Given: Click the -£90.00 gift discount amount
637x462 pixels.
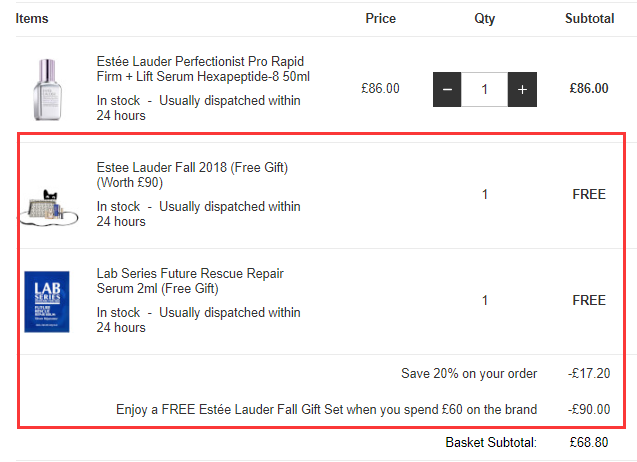Looking at the screenshot, I should (x=588, y=409).
